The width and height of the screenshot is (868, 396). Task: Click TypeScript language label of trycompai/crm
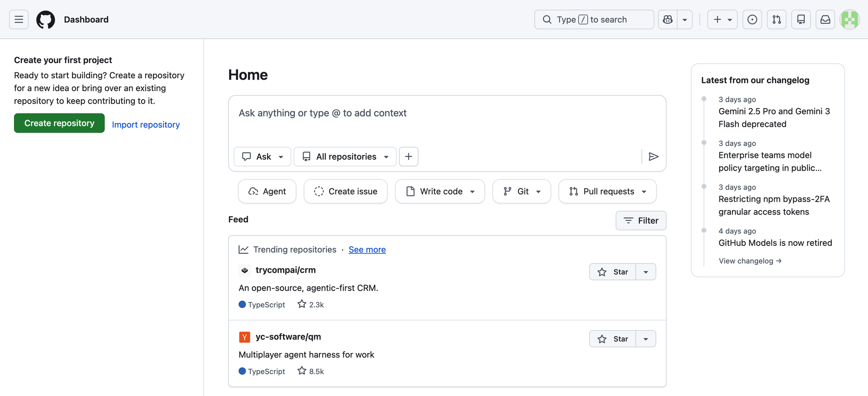pyautogui.click(x=262, y=305)
